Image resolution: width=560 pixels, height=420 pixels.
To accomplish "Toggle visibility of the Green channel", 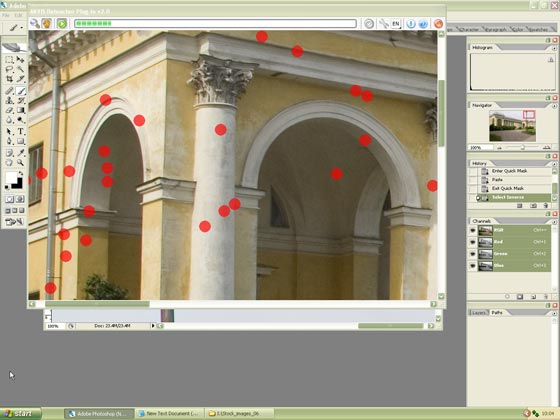I will pyautogui.click(x=472, y=254).
